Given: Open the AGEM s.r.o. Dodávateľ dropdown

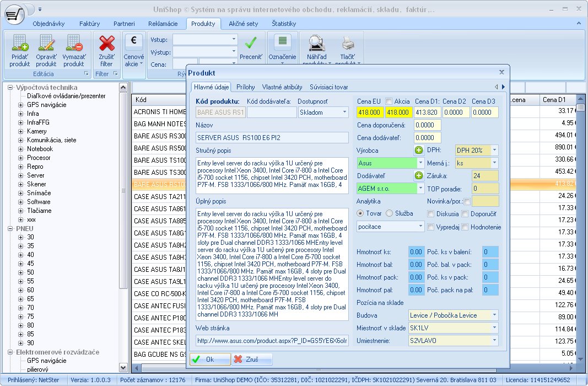Looking at the screenshot, I should coord(420,188).
